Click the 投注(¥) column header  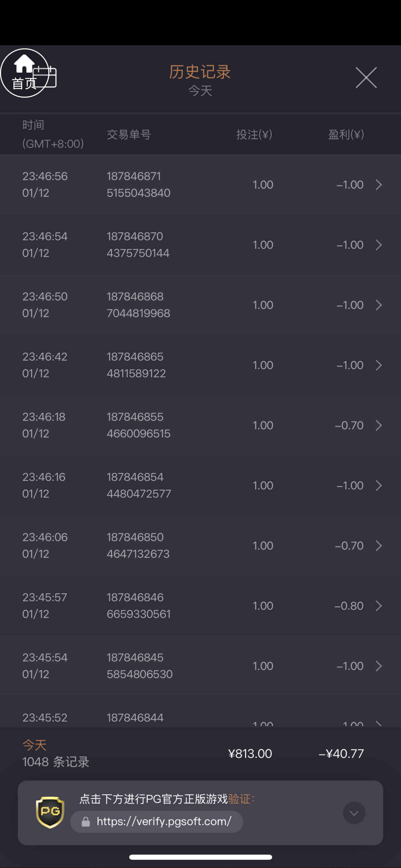[254, 134]
